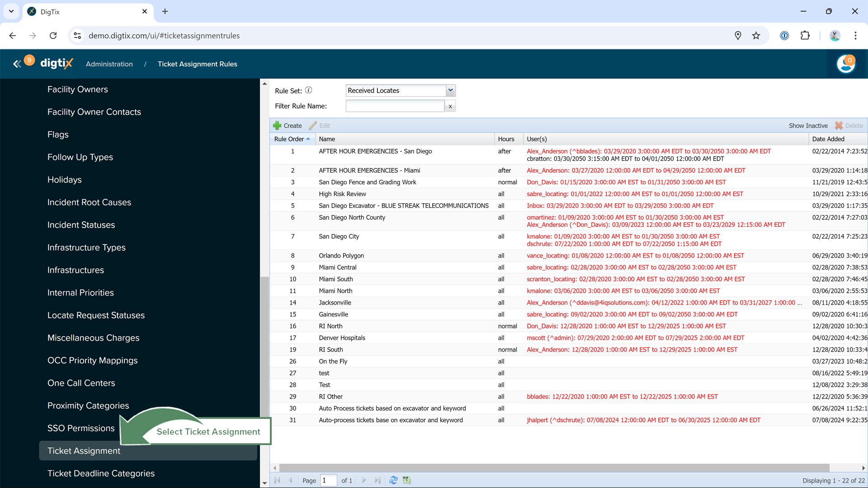
Task: Toggle Show Inactive rules
Action: click(808, 126)
